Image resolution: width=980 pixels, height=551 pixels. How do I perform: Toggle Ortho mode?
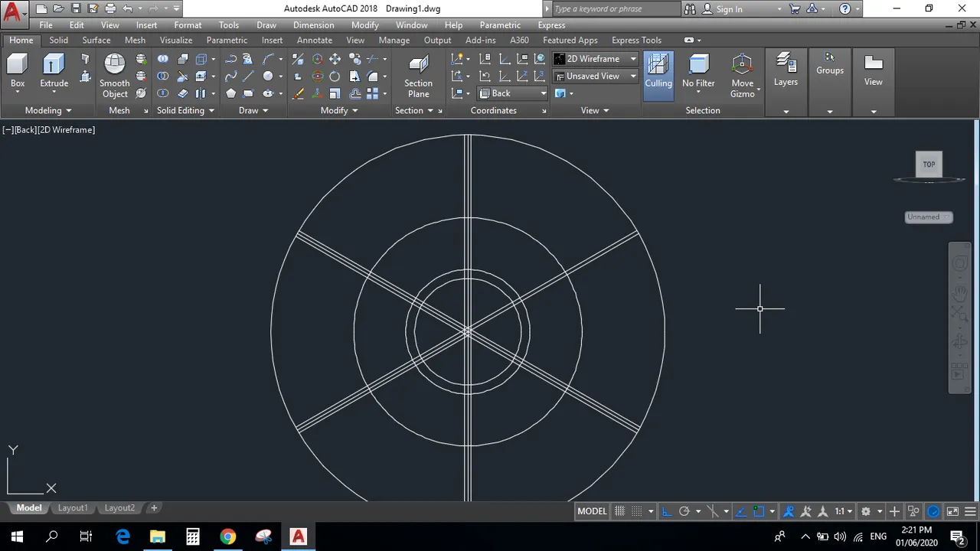(667, 511)
